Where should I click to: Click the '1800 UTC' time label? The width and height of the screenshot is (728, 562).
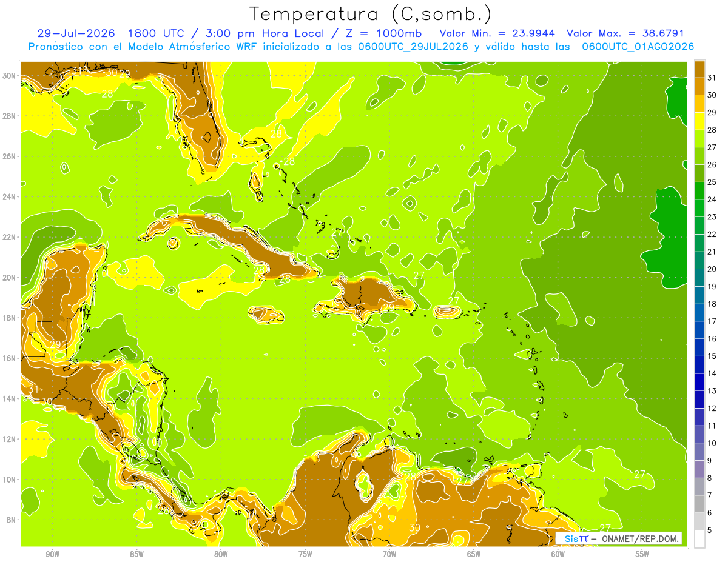[x=155, y=33]
